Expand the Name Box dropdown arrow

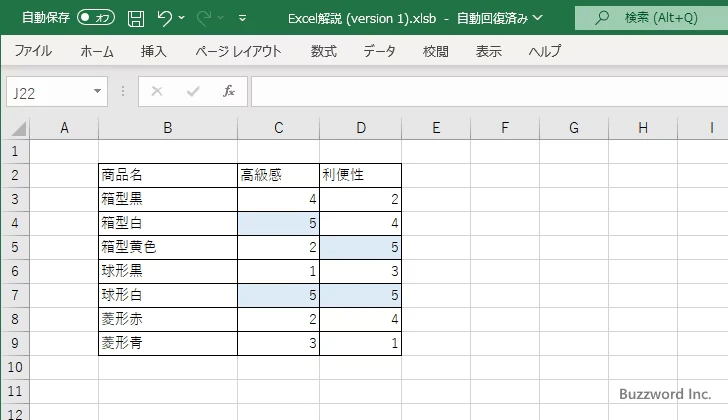tap(98, 91)
